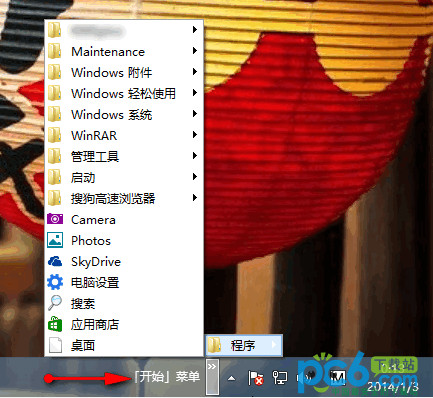
Task: Click the WinRAR folder icon
Action: point(54,135)
